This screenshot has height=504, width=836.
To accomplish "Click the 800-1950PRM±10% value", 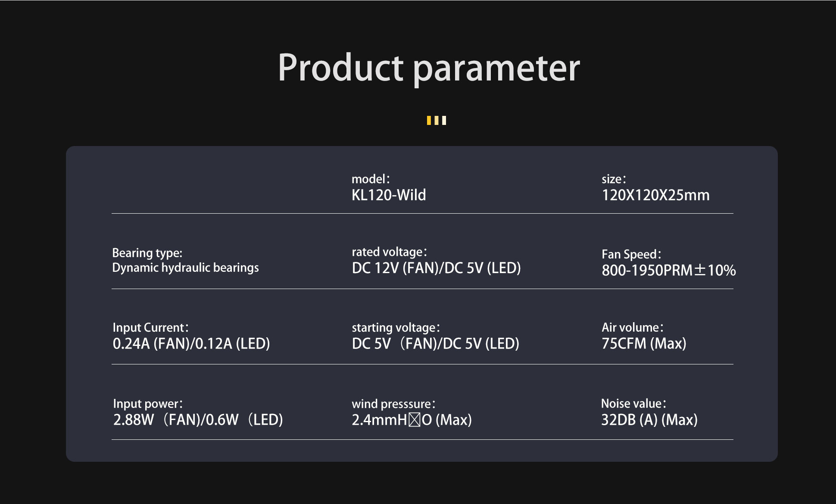I will 669,271.
